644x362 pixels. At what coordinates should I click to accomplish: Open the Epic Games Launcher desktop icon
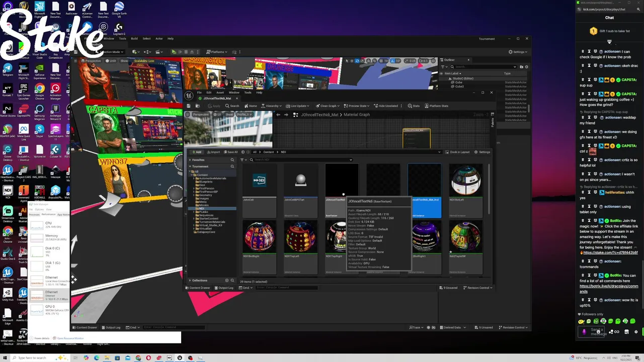24,92
